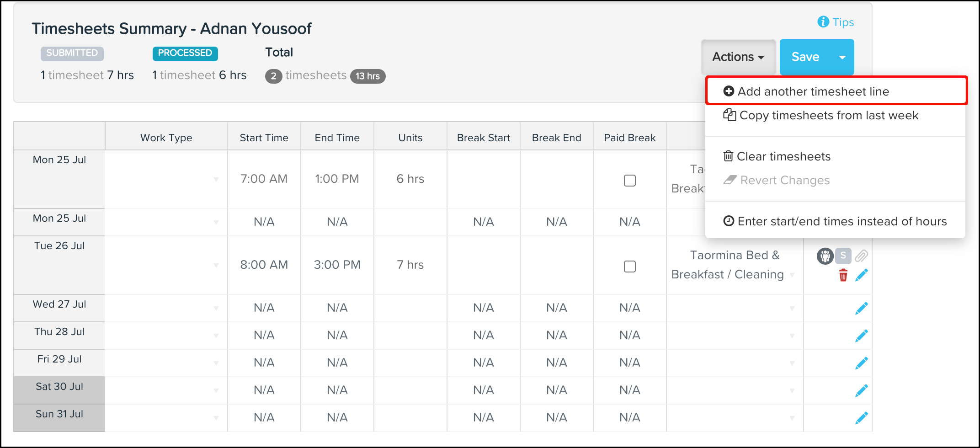The image size is (980, 448).
Task: Click the paperclip attachment icon
Action: [861, 256]
